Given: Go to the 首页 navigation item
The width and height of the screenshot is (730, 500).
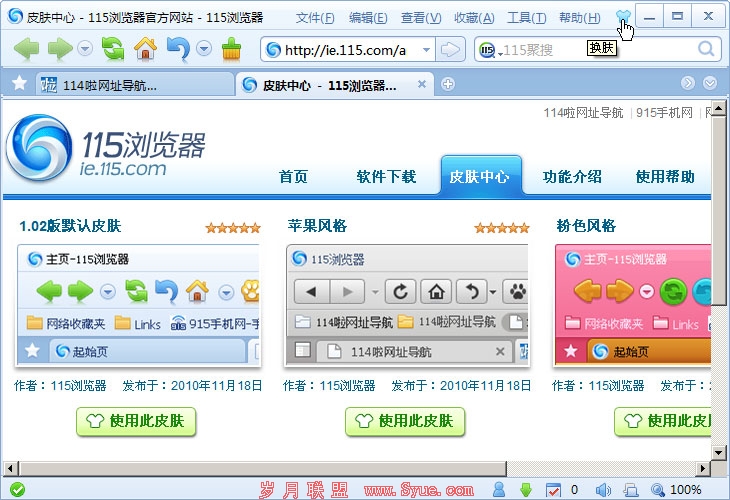Looking at the screenshot, I should (293, 176).
